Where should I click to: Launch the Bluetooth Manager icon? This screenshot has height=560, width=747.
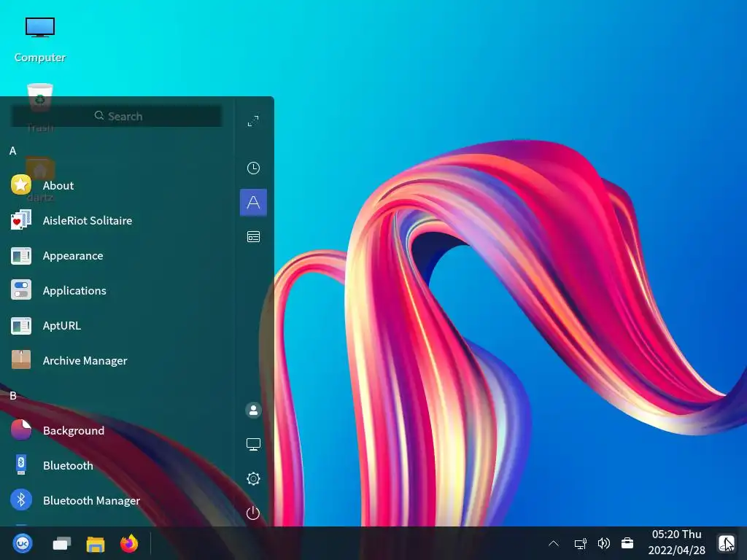[x=21, y=500]
